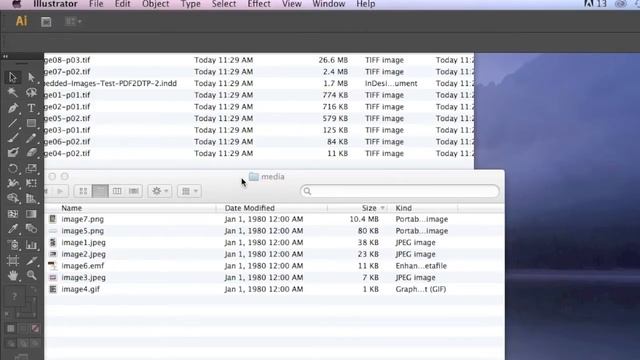This screenshot has width=640, height=360.
Task: Choose the Perspective Grid tool
Action: tap(31, 198)
